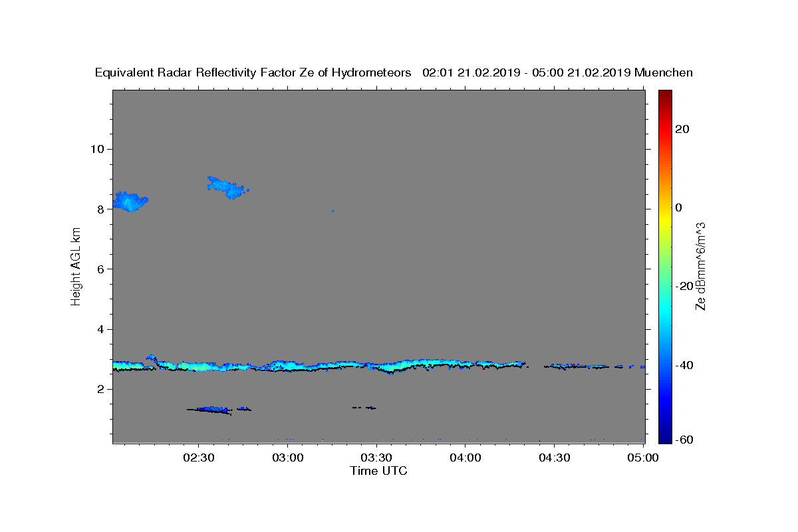Click the small low echo near 03:30
This screenshot has height=532, width=798.
[364, 407]
